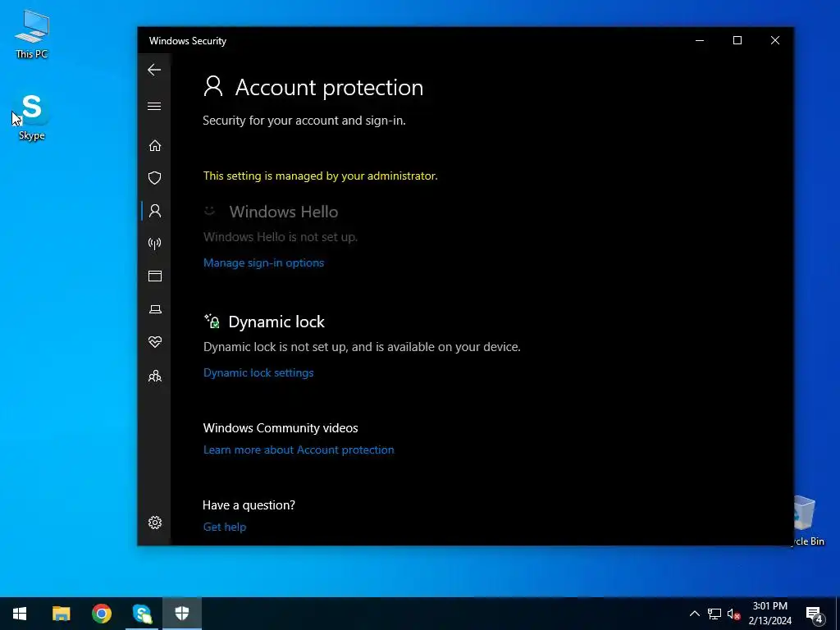Click the muted volume tray icon
The image size is (840, 630).
pos(734,614)
